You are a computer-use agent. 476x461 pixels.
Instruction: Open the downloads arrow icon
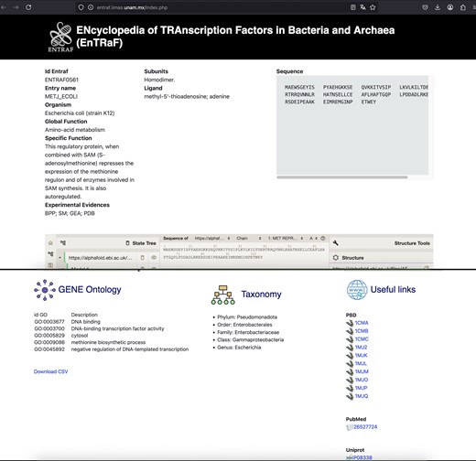point(438,7)
